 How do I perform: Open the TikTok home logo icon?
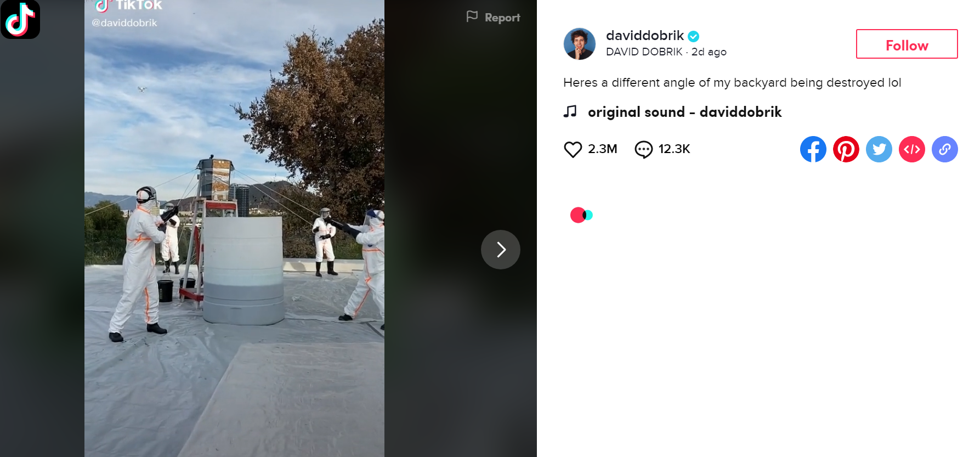pos(20,19)
